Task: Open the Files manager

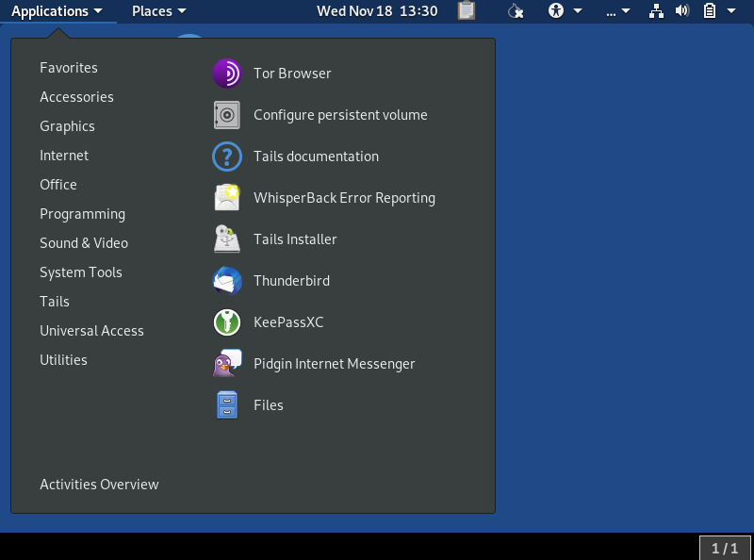Action: (x=268, y=405)
